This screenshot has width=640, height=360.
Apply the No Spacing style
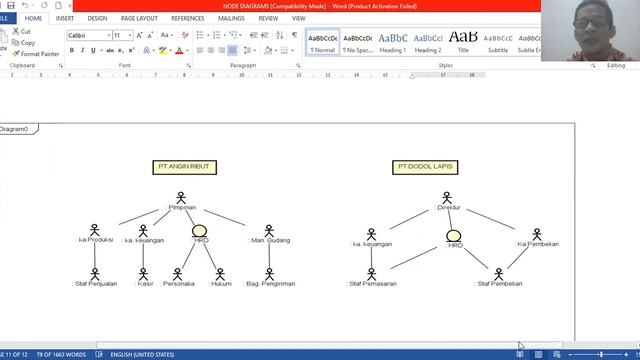tap(358, 42)
